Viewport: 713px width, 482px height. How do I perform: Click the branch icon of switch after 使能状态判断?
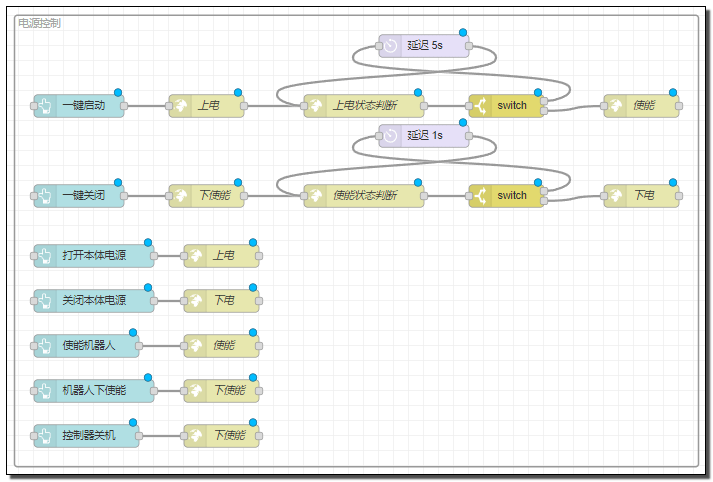coord(480,196)
